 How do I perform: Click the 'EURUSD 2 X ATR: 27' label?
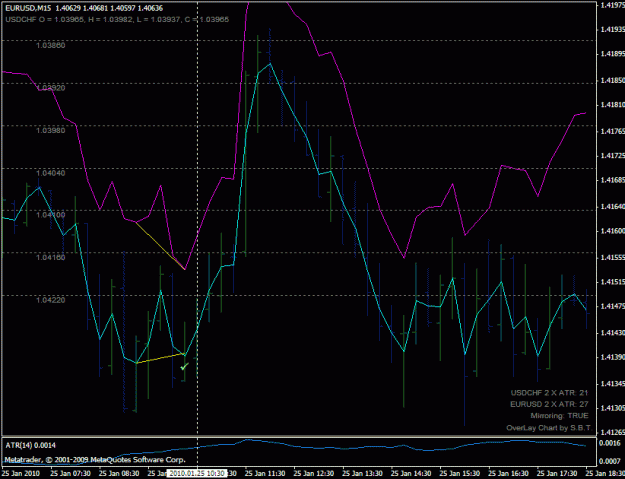pos(549,404)
